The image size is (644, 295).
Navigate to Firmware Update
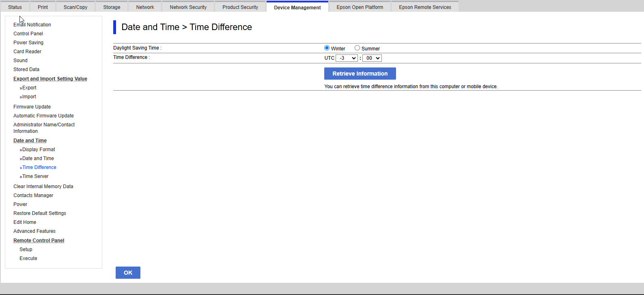pos(32,107)
